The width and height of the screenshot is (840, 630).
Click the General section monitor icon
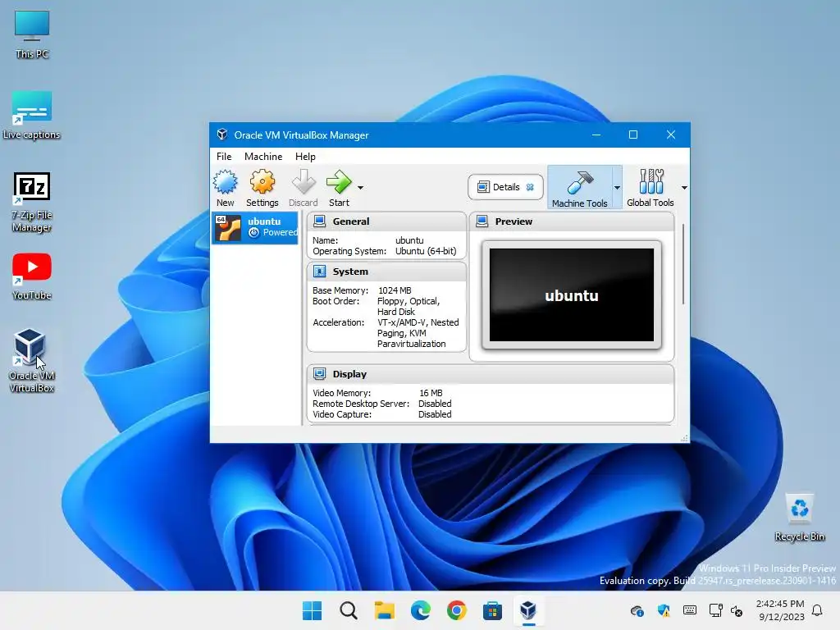coord(320,221)
